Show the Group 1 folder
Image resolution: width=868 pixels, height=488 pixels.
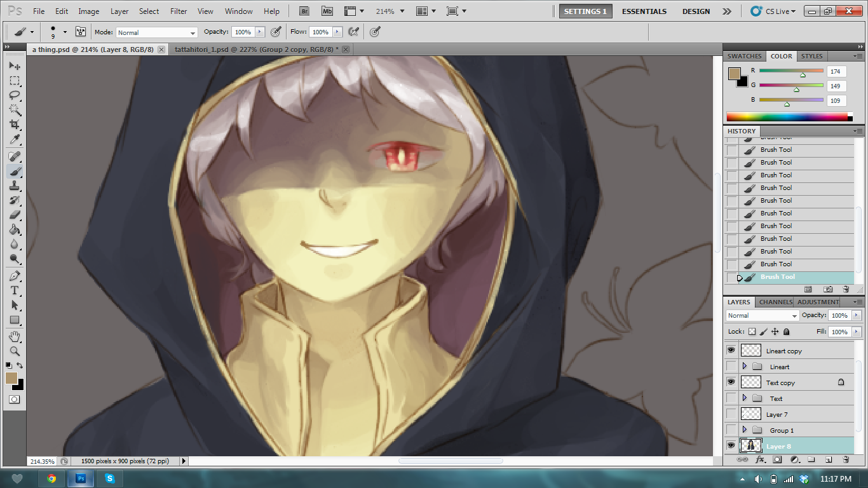[731, 430]
